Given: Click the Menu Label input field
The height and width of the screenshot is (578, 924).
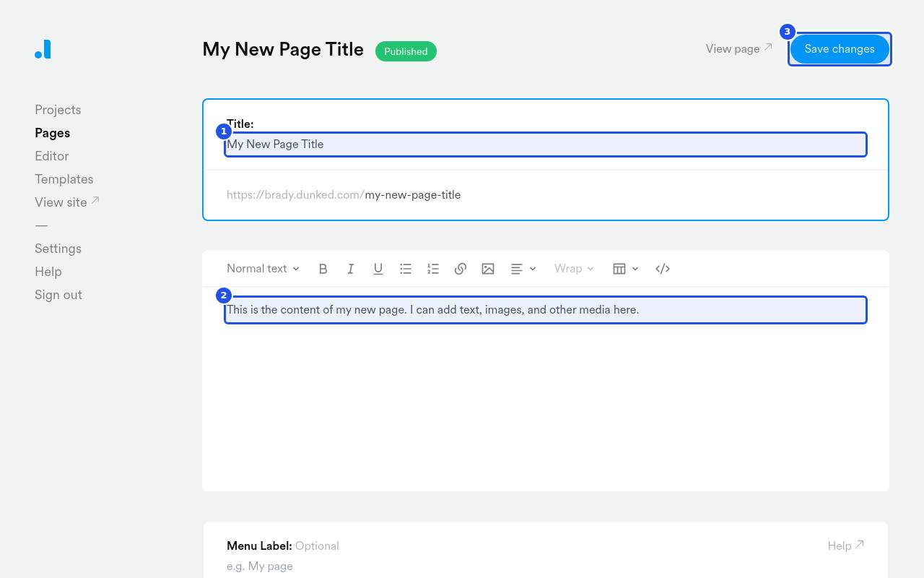Looking at the screenshot, I should pos(546,566).
